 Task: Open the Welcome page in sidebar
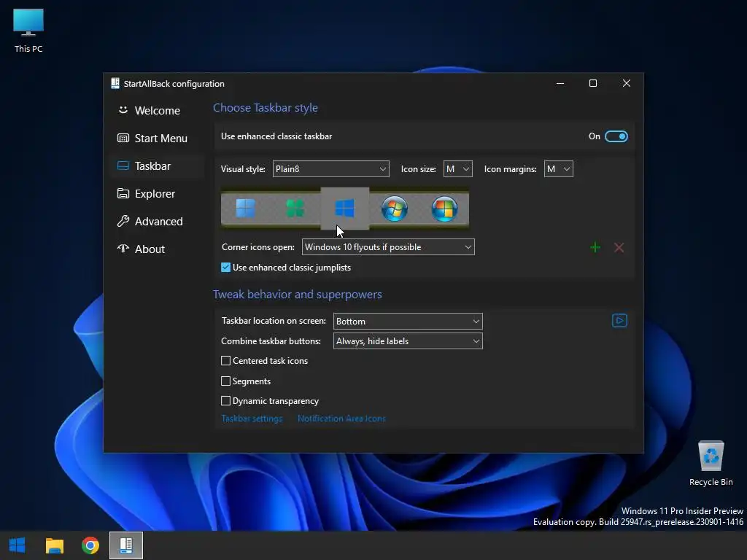[157, 111]
